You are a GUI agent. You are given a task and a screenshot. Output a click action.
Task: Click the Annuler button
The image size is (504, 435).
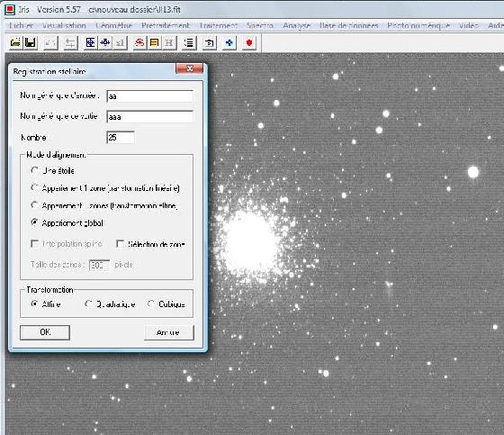tap(169, 332)
